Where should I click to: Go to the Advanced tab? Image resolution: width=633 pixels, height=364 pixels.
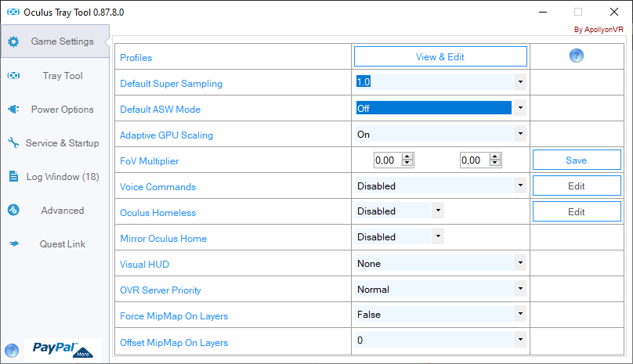[56, 211]
